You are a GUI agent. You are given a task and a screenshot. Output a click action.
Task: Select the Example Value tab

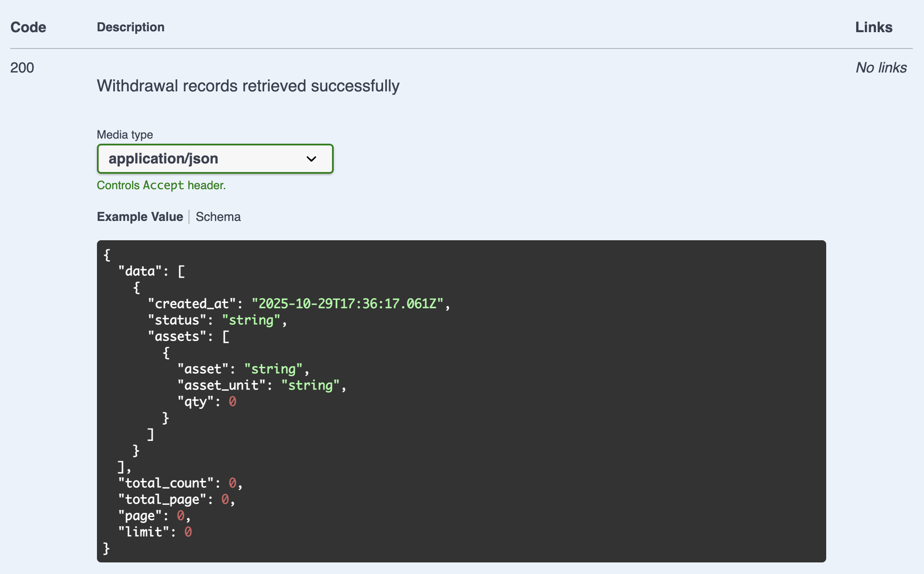tap(140, 217)
